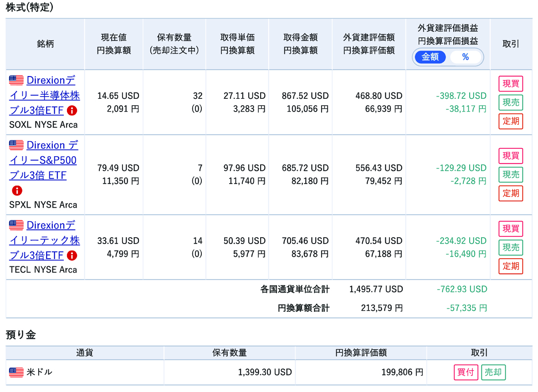This screenshot has height=392, width=538.
Task: Click US flag icon beside 米ドル
Action: point(16,372)
